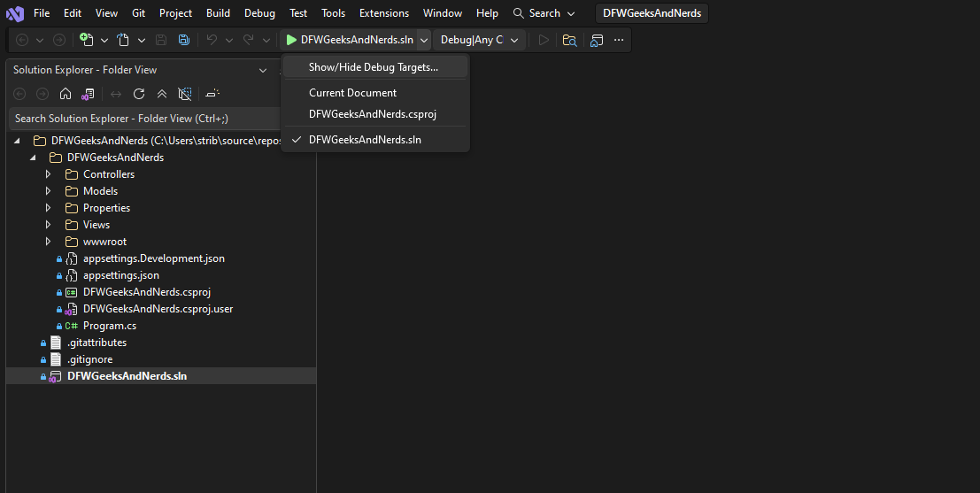Image resolution: width=980 pixels, height=493 pixels.
Task: Collapse the root DFWGeeksAndNerds repo folder
Action: (17, 141)
